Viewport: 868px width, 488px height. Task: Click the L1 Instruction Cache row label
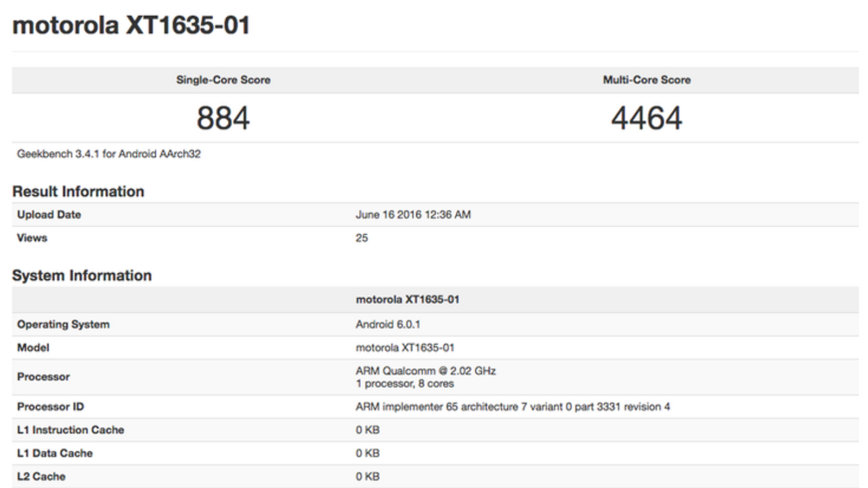click(x=71, y=430)
